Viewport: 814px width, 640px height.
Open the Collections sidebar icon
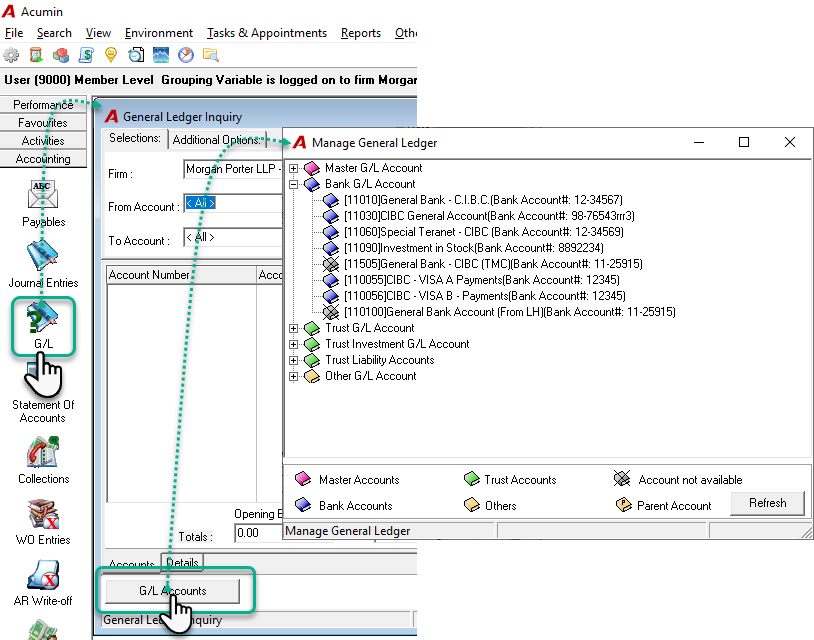click(43, 460)
